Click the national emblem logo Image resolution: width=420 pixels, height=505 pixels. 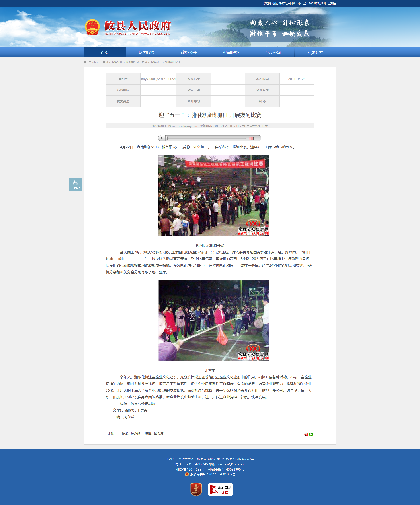click(92, 27)
